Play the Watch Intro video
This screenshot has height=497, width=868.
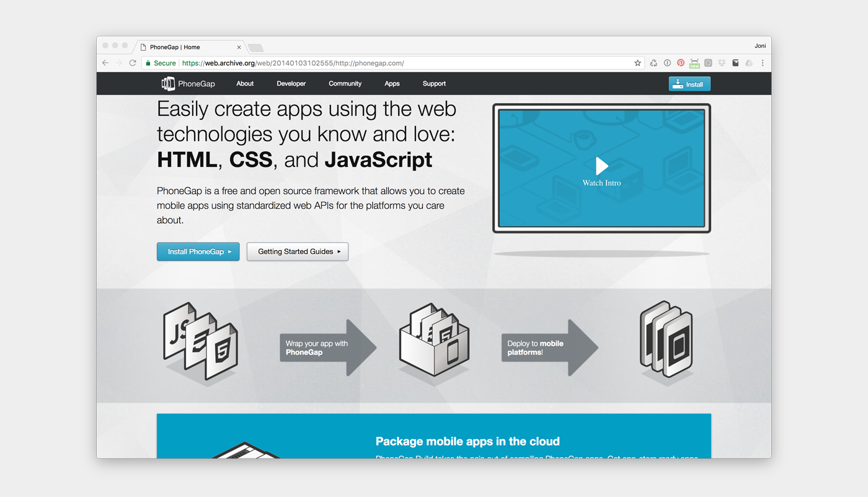601,169
